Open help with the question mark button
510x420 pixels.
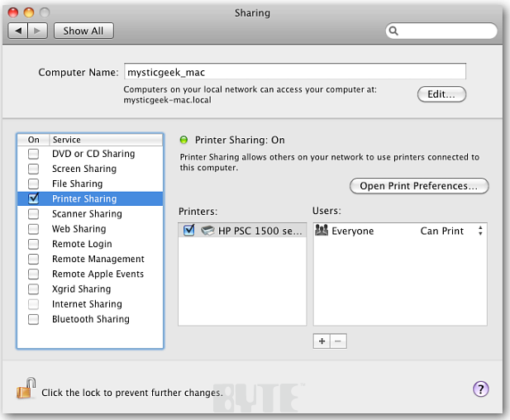click(x=481, y=389)
